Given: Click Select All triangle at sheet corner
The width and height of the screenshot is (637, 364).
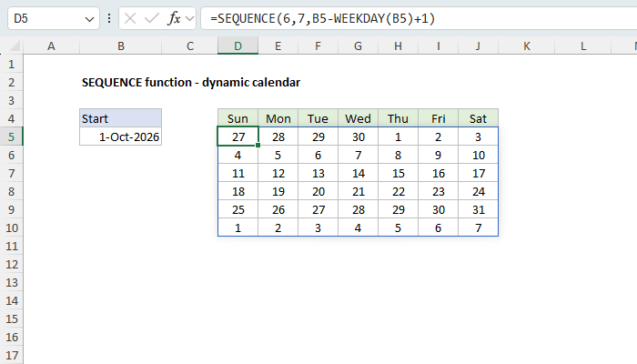Looking at the screenshot, I should coord(15,45).
